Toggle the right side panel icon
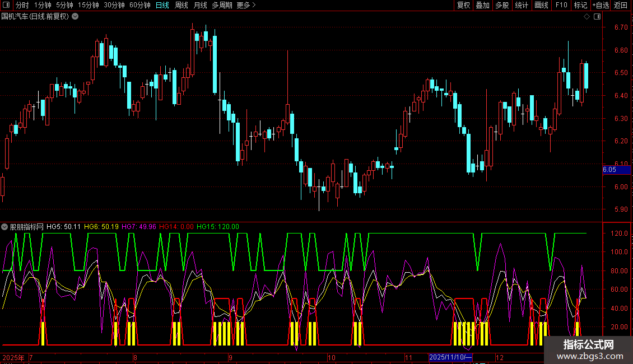633x364 pixels. coord(597,17)
